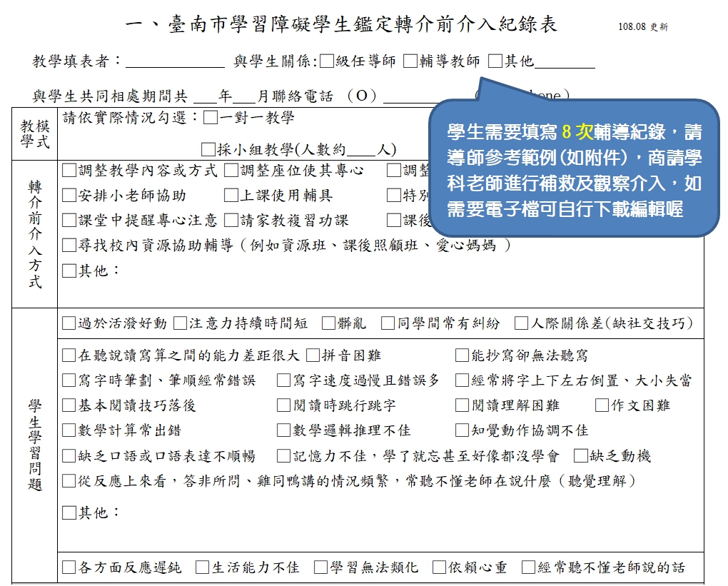Image resolution: width=728 pixels, height=586 pixels.
Task: Check 閱讀時跳行跳字 box
Action: 283,405
